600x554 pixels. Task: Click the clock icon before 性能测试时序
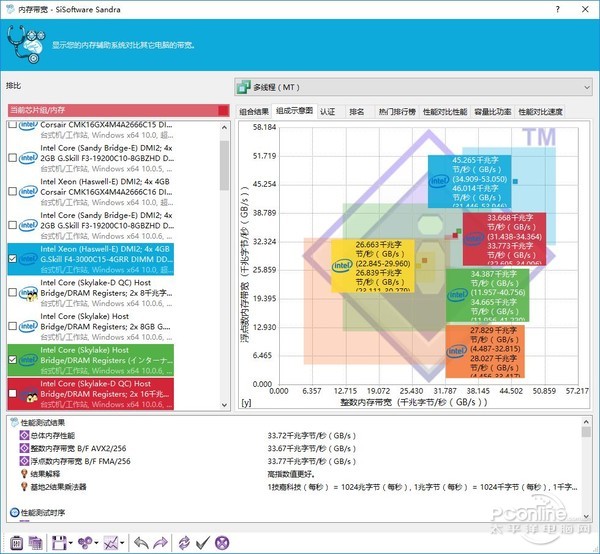(x=15, y=512)
